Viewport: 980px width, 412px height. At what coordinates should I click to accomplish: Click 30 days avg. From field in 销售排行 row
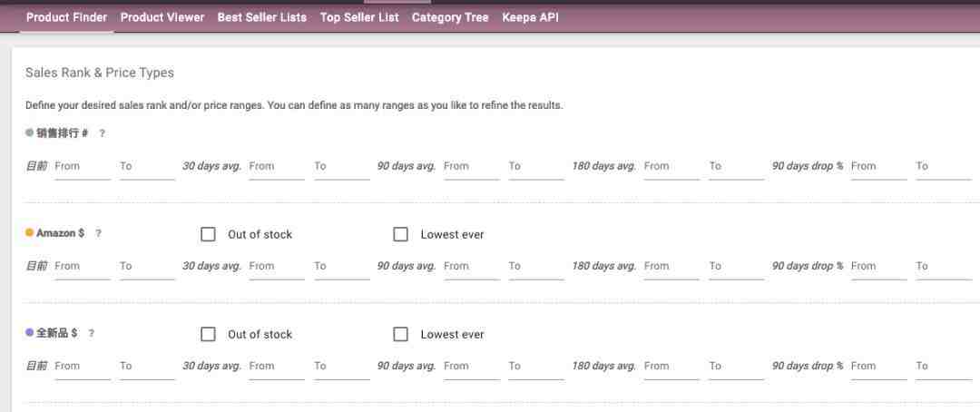point(277,167)
